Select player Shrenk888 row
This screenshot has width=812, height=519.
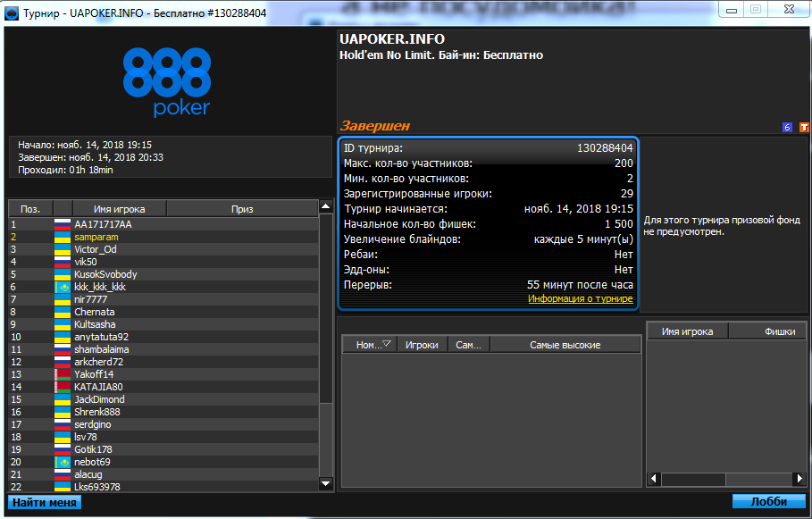click(x=163, y=412)
